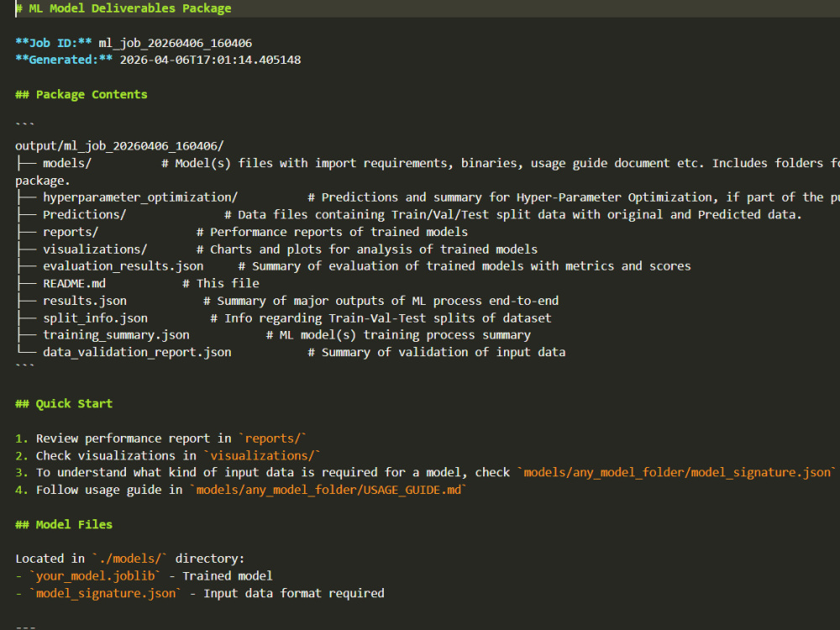
Task: Click the training_summary.json file entry
Action: 116,335
